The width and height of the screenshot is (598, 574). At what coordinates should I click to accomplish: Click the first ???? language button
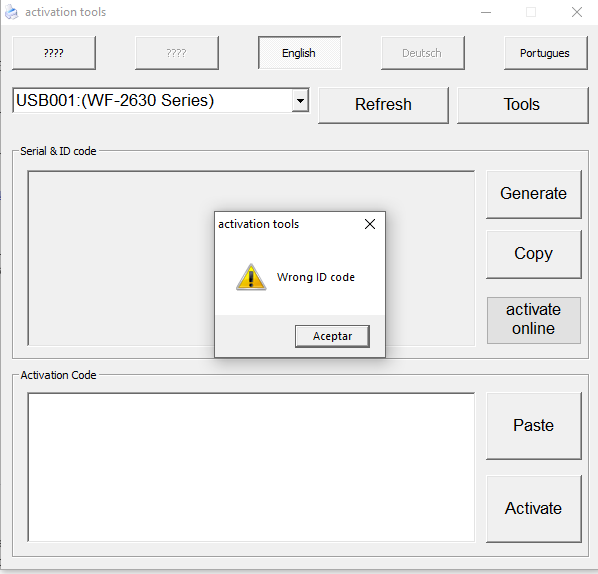click(x=54, y=53)
